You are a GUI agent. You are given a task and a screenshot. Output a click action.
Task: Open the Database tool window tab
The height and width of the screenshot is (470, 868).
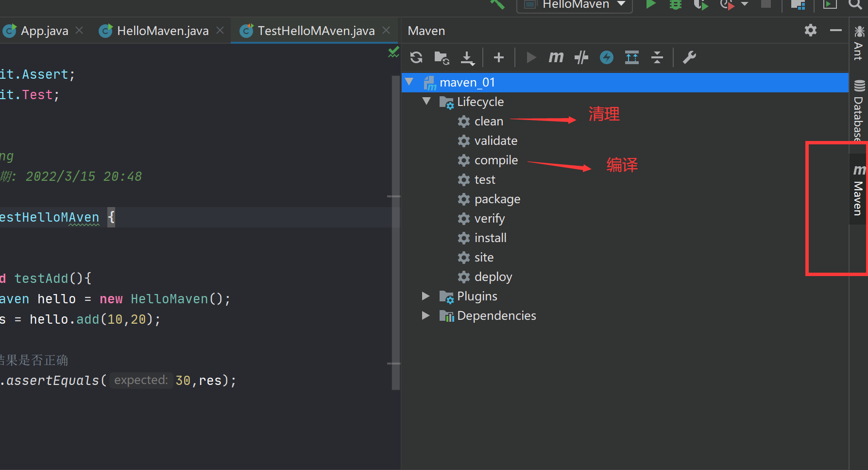coord(859,110)
